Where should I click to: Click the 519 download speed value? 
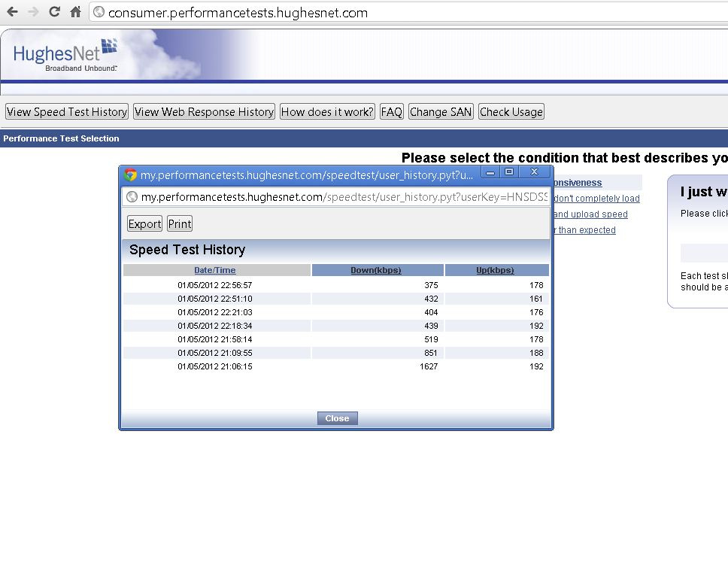point(431,339)
